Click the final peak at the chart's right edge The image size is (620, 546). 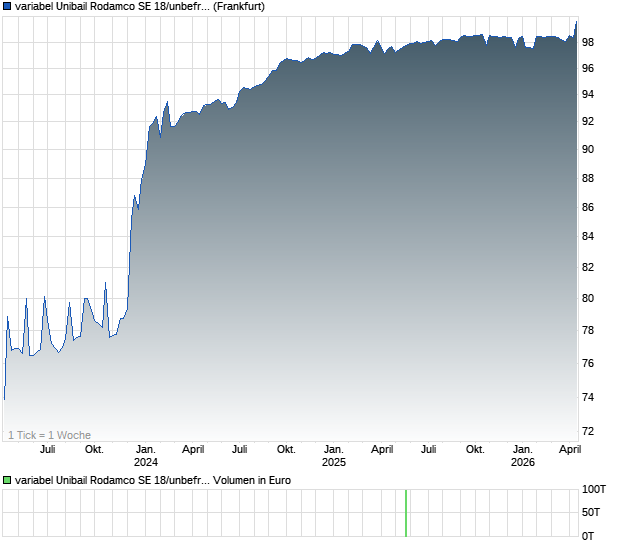click(576, 22)
